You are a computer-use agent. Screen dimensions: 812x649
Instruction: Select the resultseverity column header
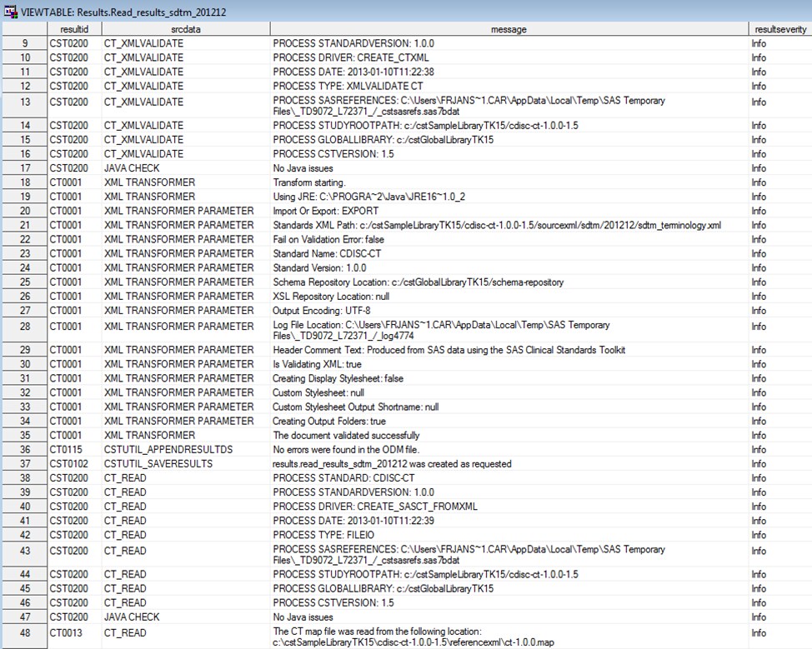[779, 28]
